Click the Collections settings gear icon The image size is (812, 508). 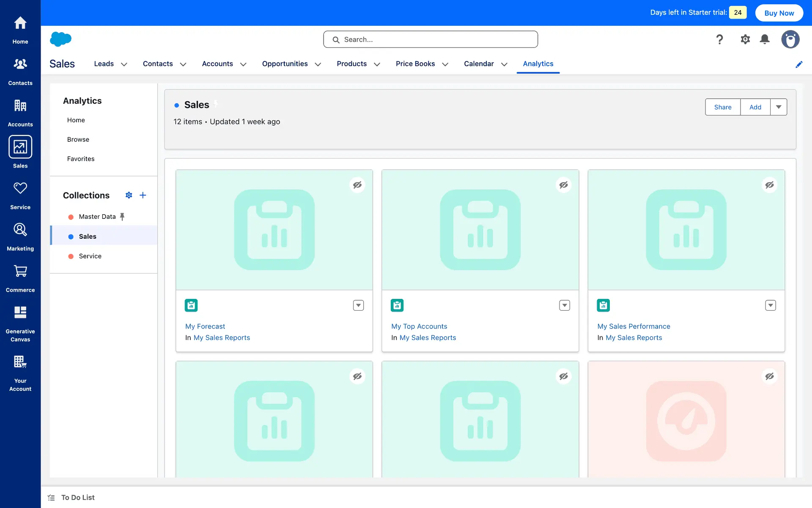[x=129, y=195]
